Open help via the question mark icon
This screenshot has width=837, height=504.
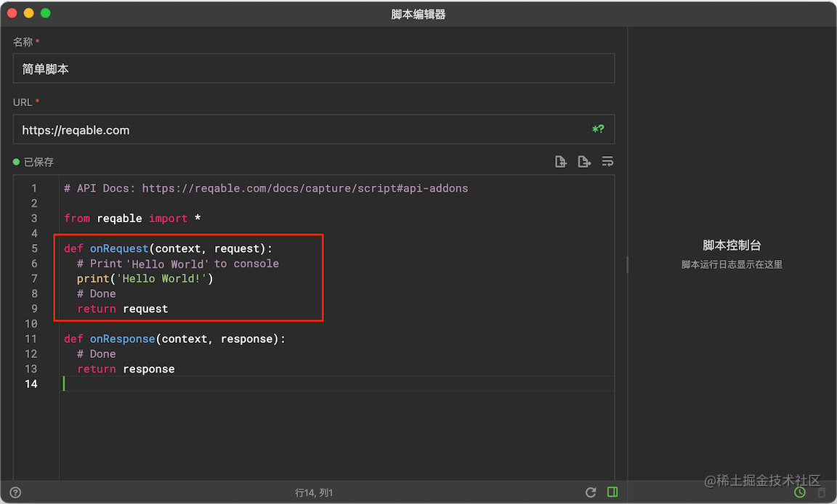click(x=15, y=492)
